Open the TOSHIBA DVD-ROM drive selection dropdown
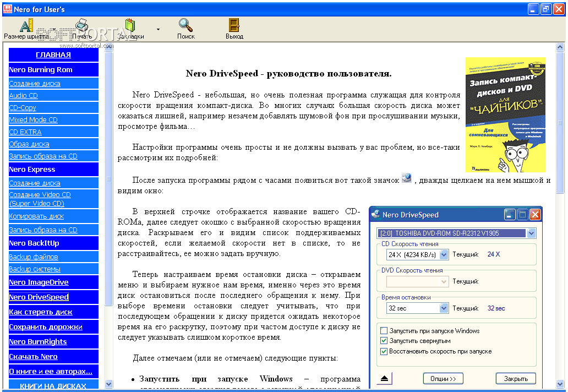The image size is (568, 392). point(532,233)
